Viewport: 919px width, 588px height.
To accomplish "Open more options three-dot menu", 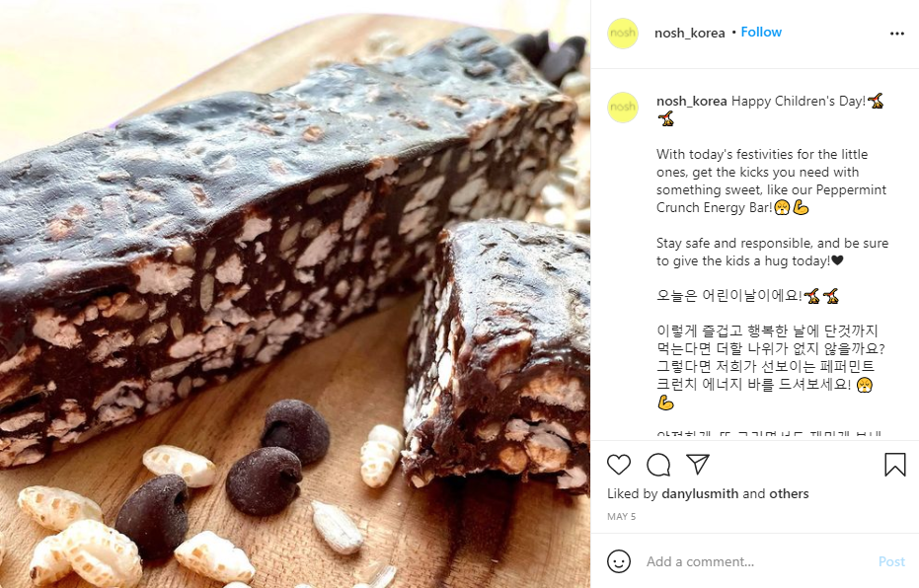I will tap(896, 34).
